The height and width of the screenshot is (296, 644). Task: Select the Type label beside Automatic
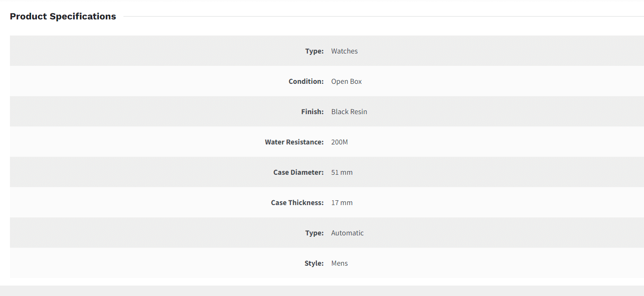point(314,233)
